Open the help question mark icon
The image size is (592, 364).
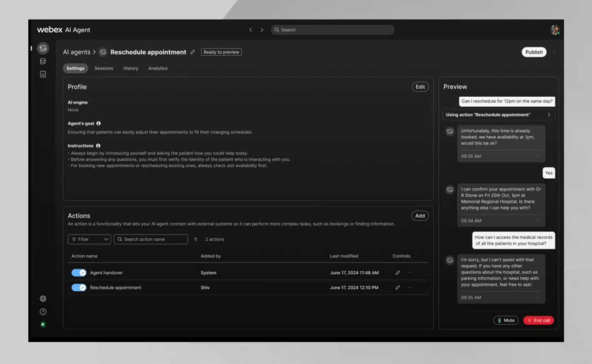pyautogui.click(x=43, y=312)
